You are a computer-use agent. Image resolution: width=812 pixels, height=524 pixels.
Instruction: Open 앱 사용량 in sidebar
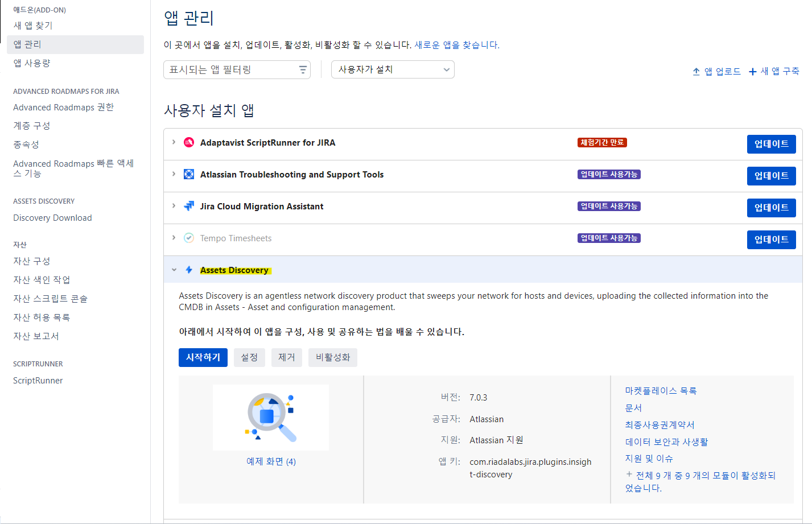click(x=32, y=63)
